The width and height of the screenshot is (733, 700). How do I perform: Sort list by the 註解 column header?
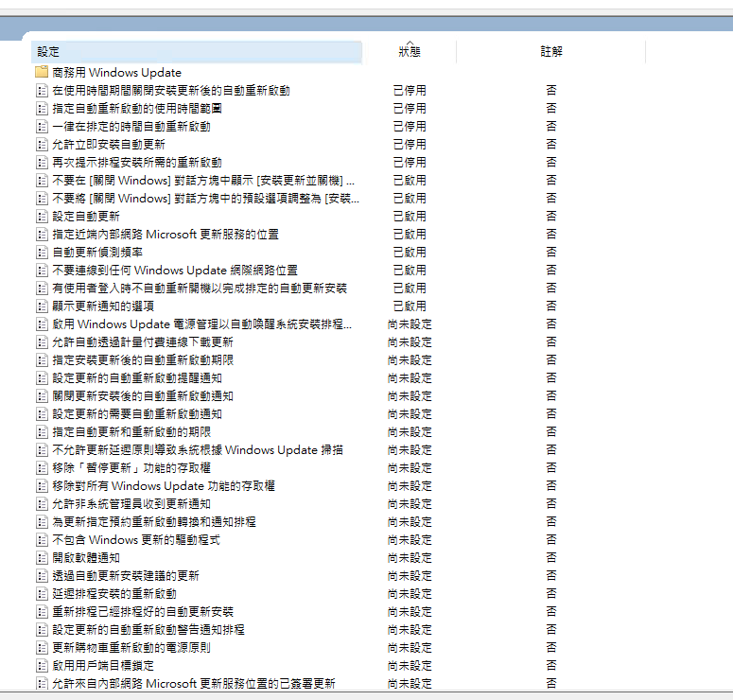pos(551,51)
